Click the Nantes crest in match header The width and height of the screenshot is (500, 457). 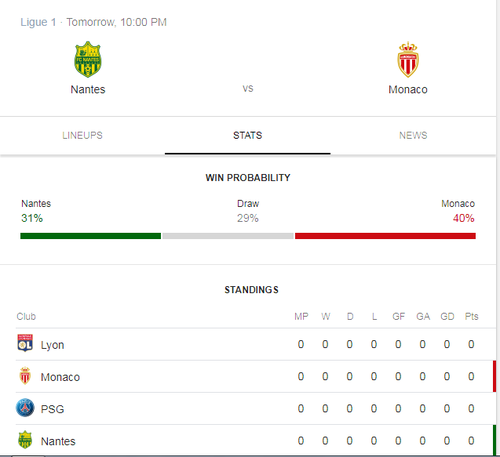coord(88,59)
